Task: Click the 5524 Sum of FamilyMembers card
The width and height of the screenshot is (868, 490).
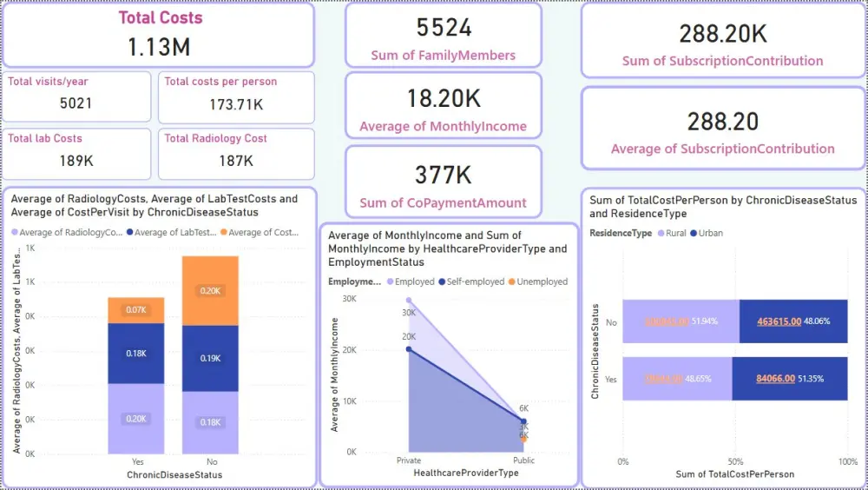Action: pos(444,36)
